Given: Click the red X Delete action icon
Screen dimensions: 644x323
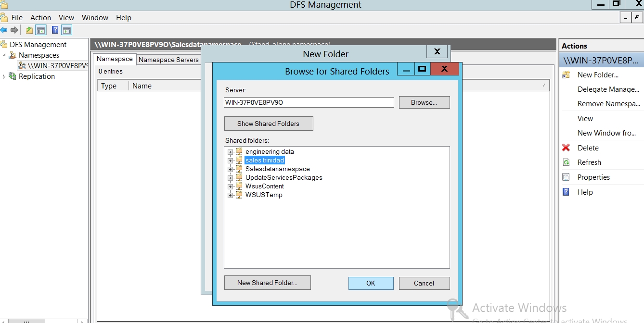Looking at the screenshot, I should pos(566,148).
